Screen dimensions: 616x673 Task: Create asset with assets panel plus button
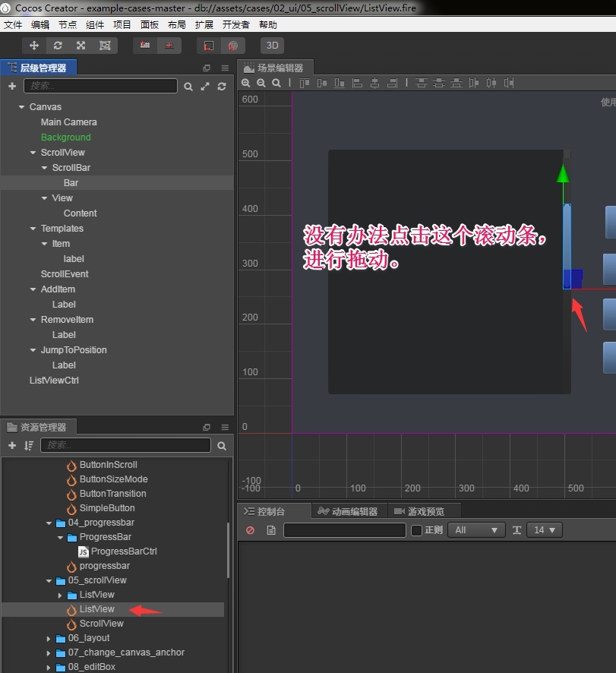(x=12, y=446)
